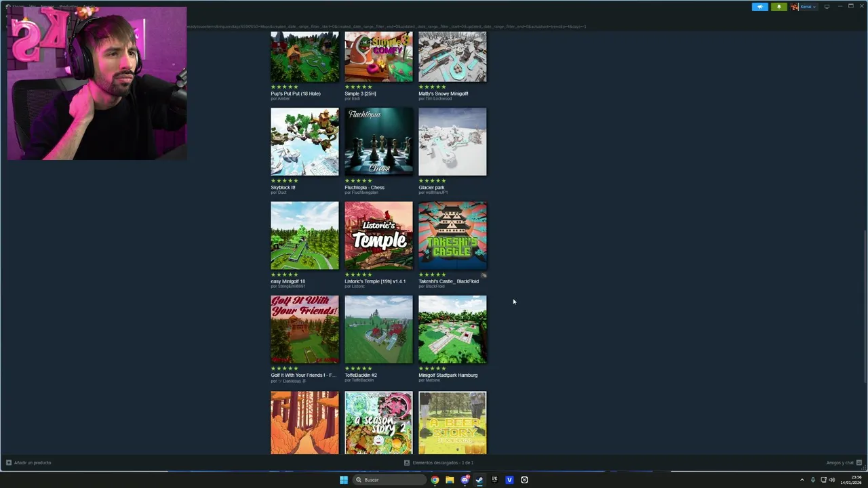
Task: Open the A Beer Story thumbnail
Action: [x=452, y=423]
